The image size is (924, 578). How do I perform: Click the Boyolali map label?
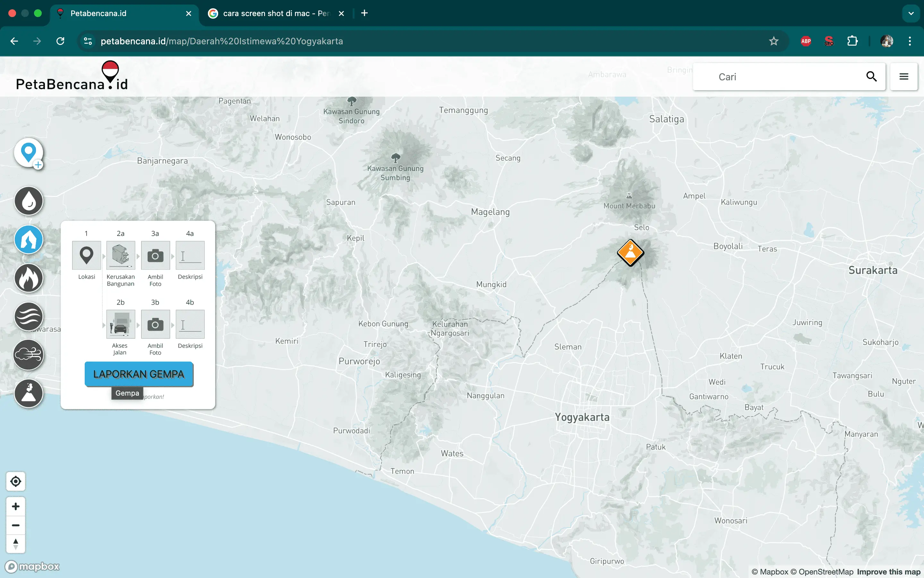[728, 246]
